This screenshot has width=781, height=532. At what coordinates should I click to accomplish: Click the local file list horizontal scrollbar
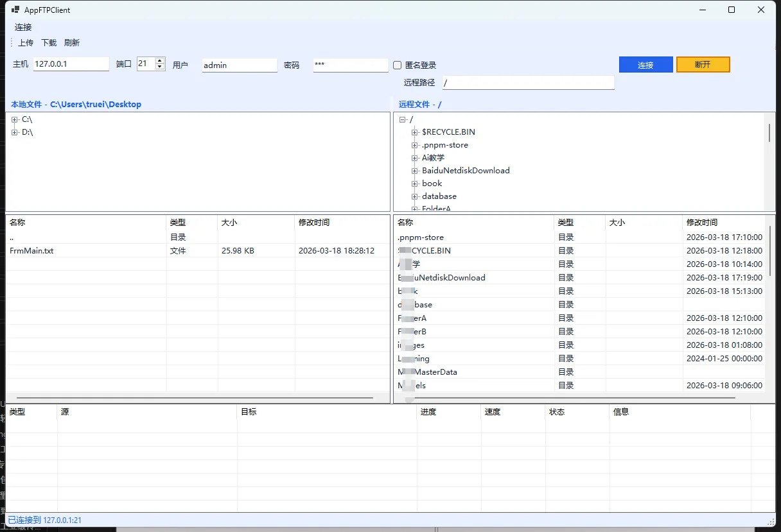(x=194, y=398)
